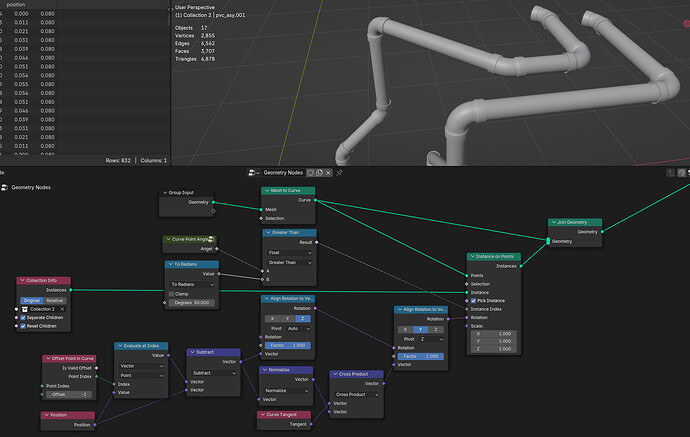
Task: Click the Geometry Nodes datablock name field
Action: (283, 173)
